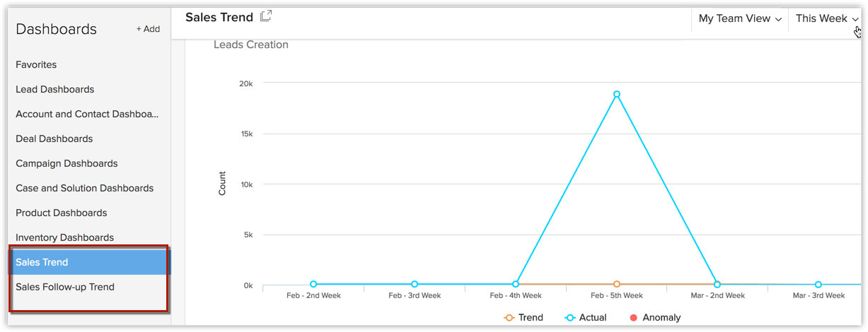Click the Feb 5th Week peak data point

617,94
